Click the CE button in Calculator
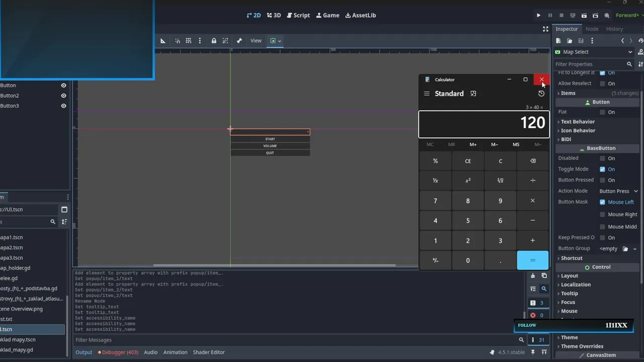The image size is (644, 362). click(468, 161)
